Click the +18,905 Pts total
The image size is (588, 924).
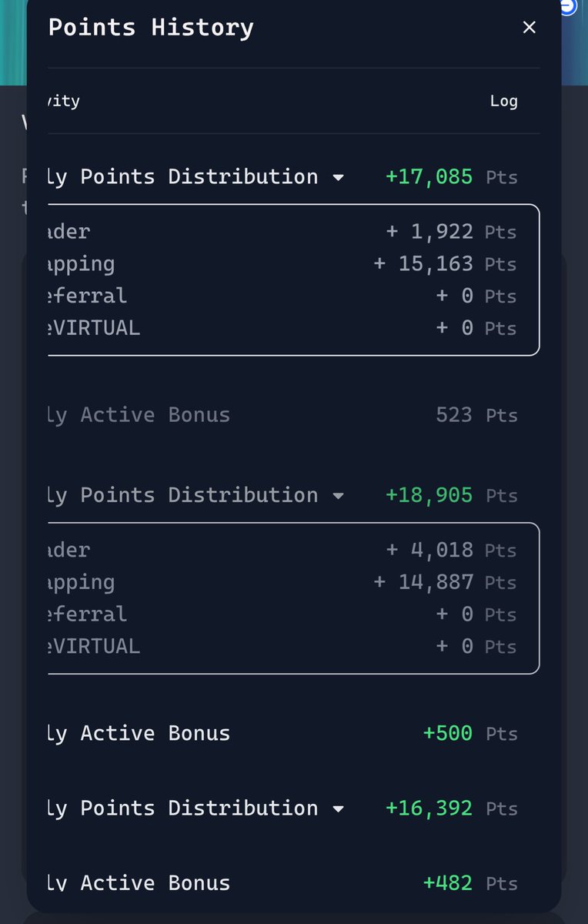click(x=452, y=495)
